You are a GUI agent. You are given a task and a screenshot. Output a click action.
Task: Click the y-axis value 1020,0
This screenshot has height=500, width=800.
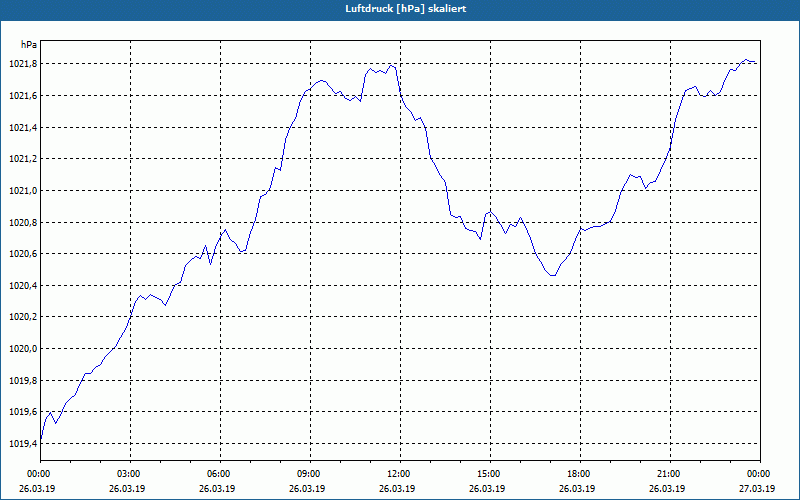(23, 349)
